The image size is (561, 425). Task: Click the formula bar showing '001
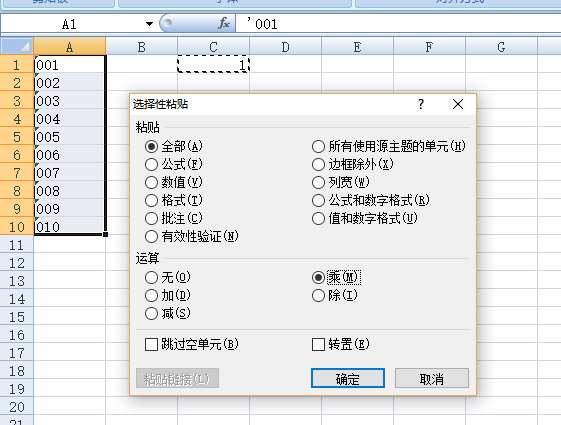point(398,24)
